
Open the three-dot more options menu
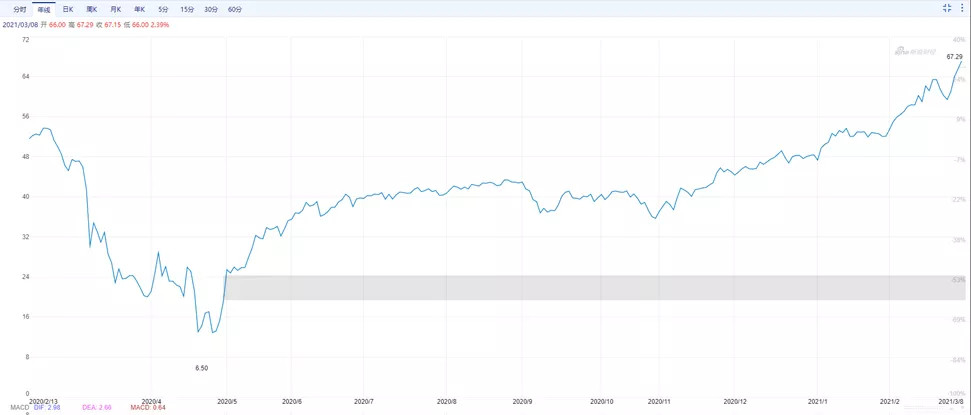pos(964,8)
